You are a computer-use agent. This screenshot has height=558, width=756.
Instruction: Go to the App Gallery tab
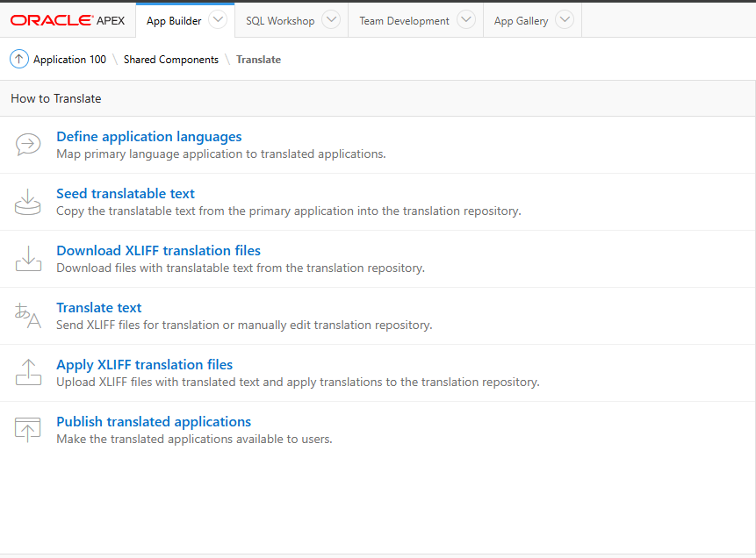(521, 20)
